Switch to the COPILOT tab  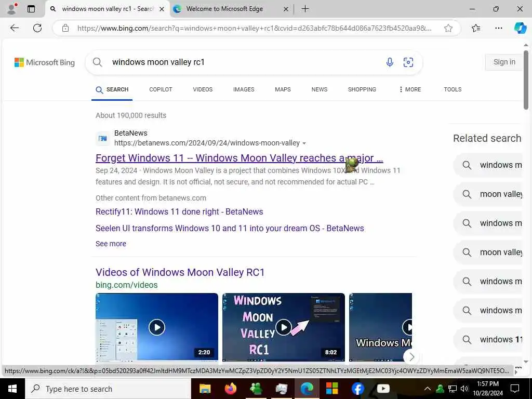tap(161, 89)
